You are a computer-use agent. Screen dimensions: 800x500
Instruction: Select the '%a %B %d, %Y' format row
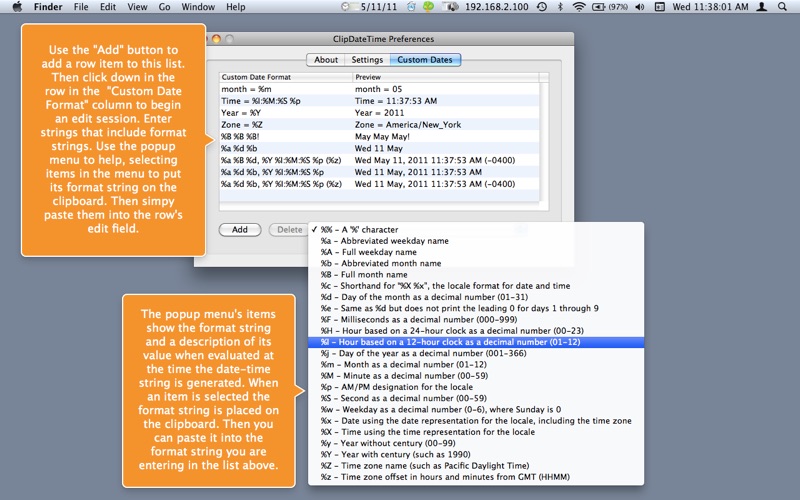[x=379, y=160]
